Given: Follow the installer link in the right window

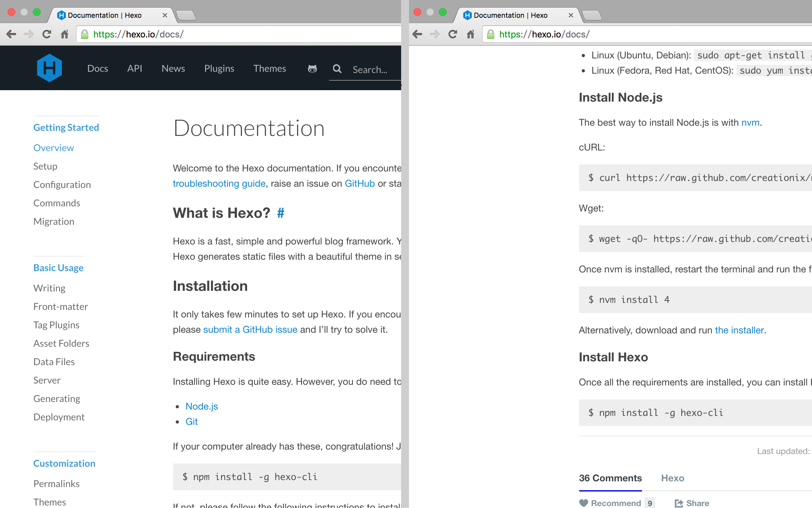Looking at the screenshot, I should coord(739,330).
